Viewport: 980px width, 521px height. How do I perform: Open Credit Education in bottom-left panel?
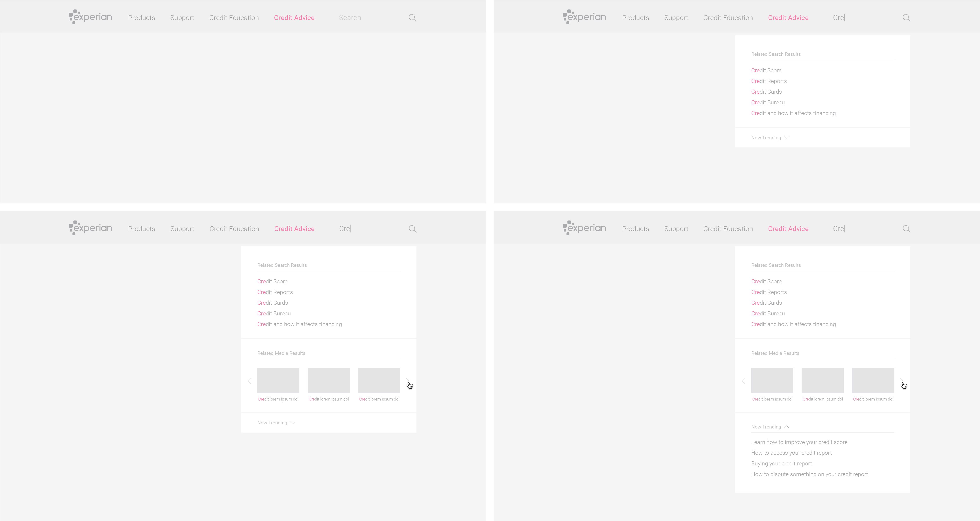point(234,229)
